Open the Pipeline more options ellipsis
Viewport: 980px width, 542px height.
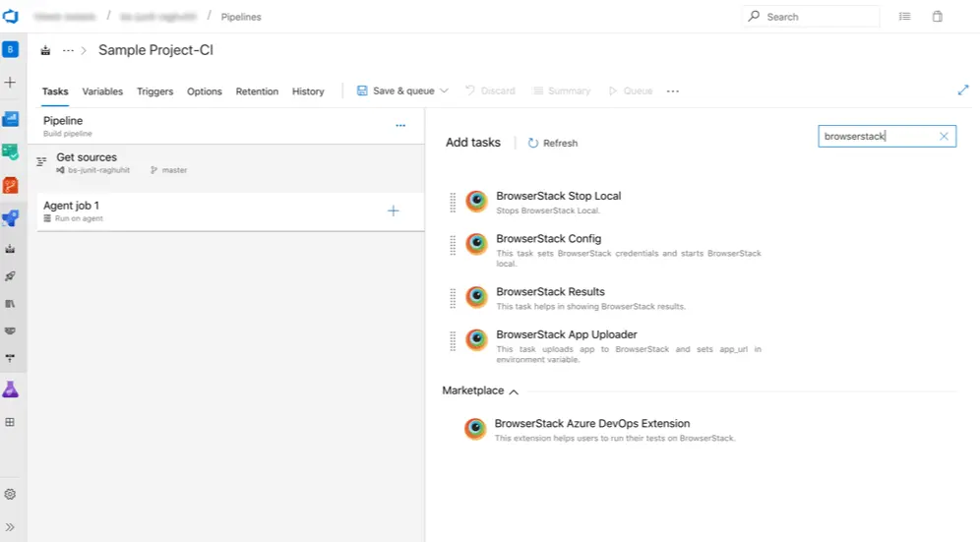click(x=400, y=126)
